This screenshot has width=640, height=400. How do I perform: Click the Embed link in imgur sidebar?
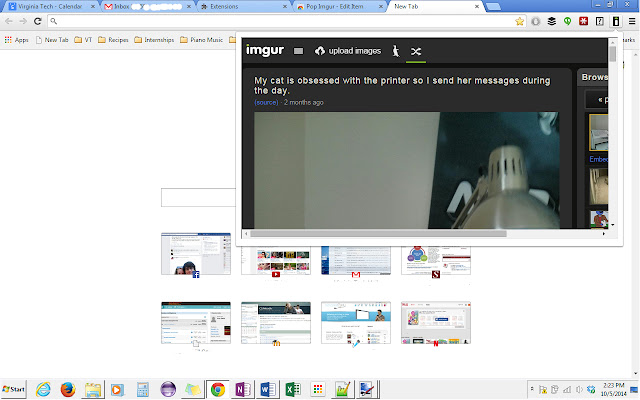[598, 159]
